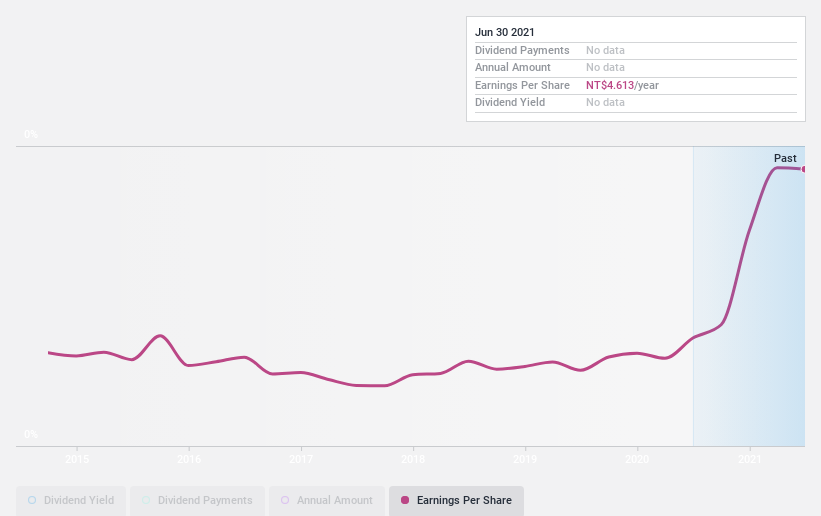This screenshot has width=821, height=516.
Task: Select the Jun 30 2021 data point
Action: pyautogui.click(x=804, y=169)
